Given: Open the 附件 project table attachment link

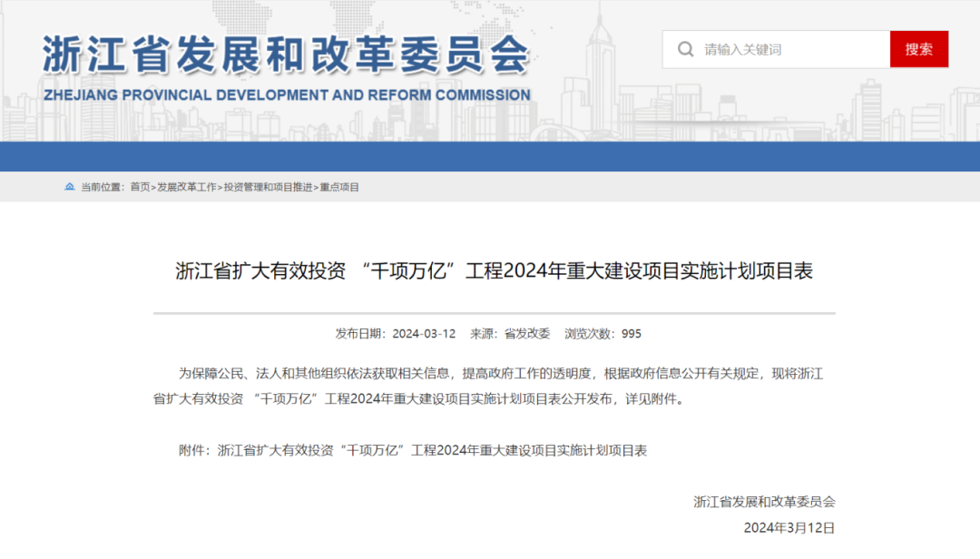Looking at the screenshot, I should tap(432, 450).
